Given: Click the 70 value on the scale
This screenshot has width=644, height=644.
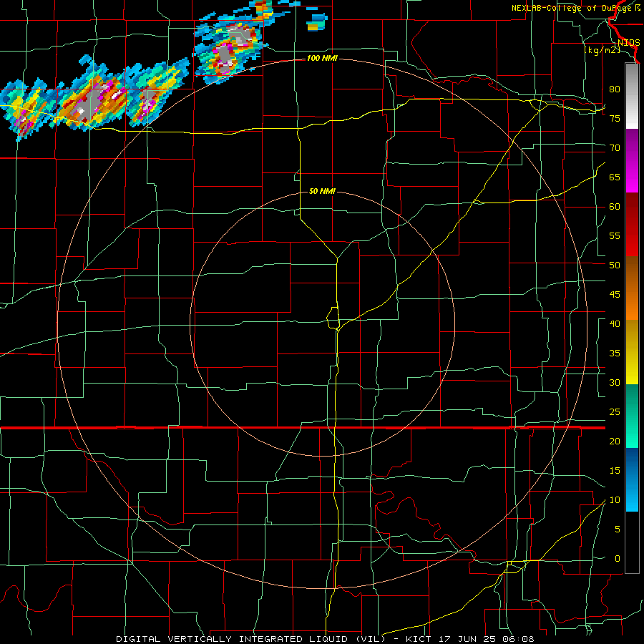Looking at the screenshot, I should (615, 148).
